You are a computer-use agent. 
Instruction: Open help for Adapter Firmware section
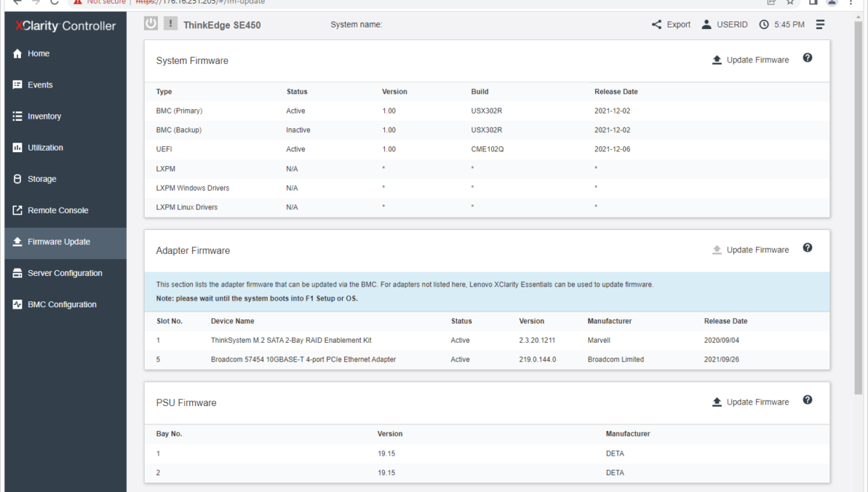[x=808, y=248]
